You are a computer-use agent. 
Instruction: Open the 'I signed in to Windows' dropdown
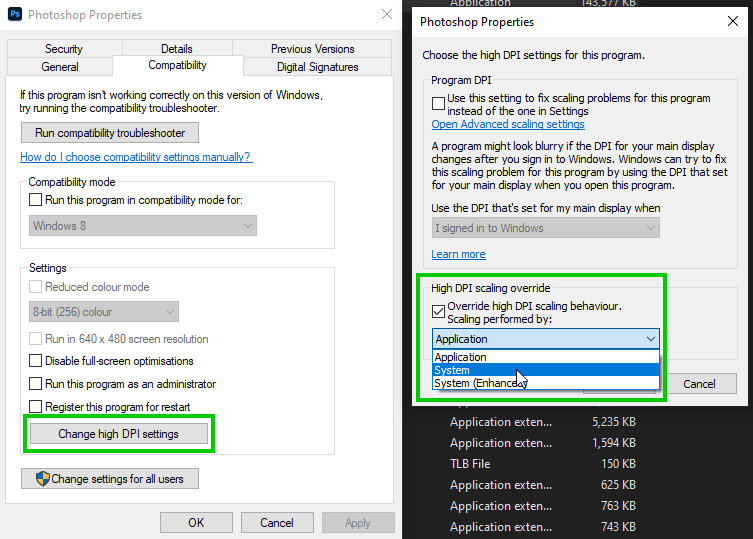546,228
